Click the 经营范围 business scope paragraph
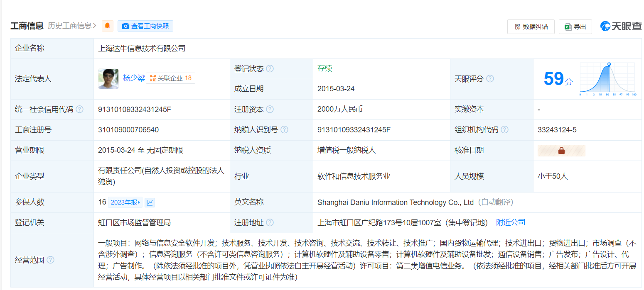The image size is (644, 290). tap(367, 260)
